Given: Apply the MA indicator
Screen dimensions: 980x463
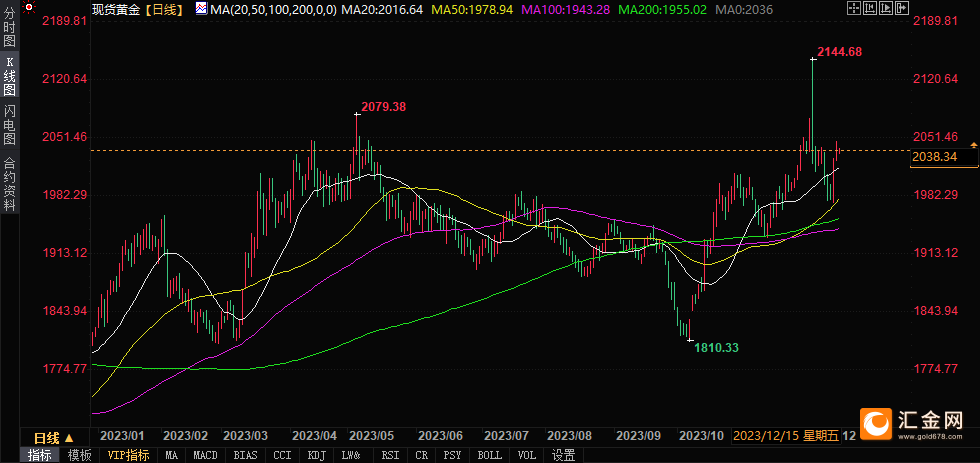Looking at the screenshot, I should tap(171, 456).
